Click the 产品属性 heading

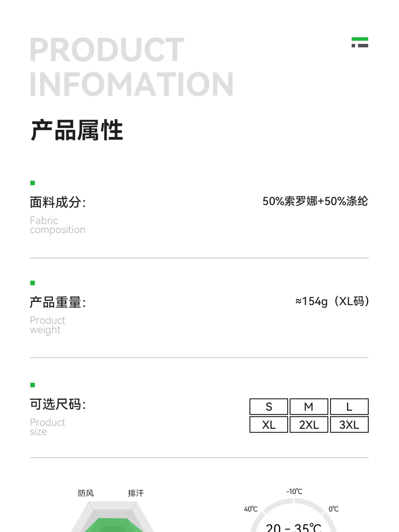point(77,130)
